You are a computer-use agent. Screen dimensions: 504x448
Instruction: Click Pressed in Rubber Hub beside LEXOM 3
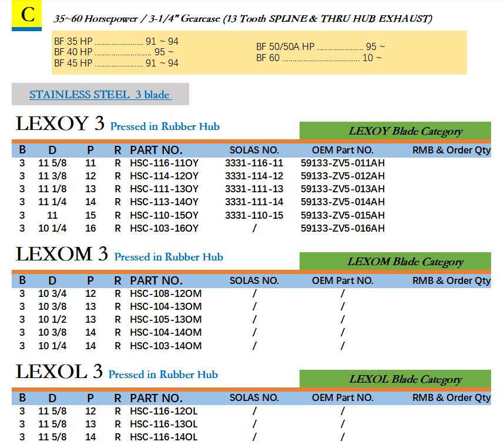tap(169, 257)
